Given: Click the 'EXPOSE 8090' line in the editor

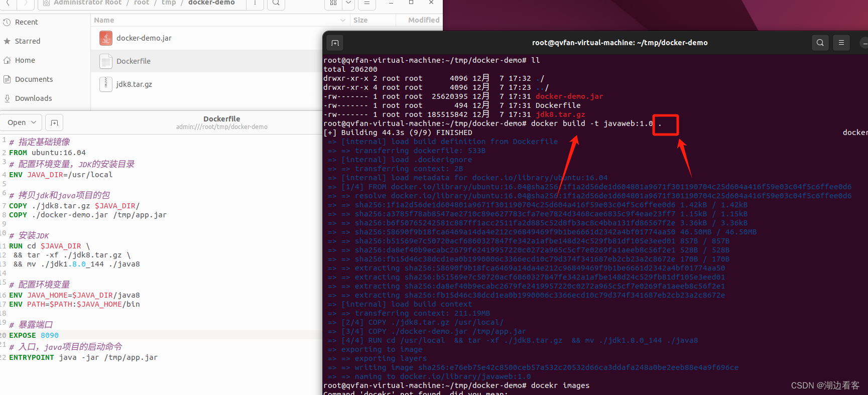Looking at the screenshot, I should coord(34,335).
